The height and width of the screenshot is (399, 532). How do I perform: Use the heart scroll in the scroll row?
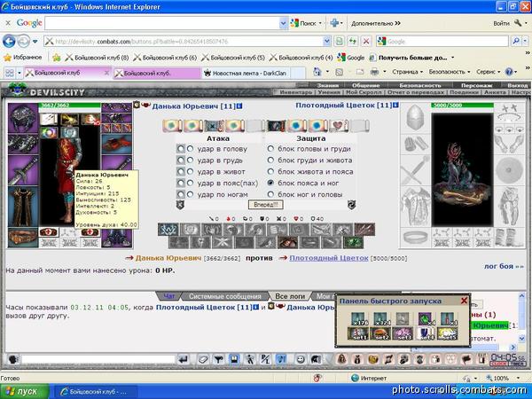tap(339, 126)
